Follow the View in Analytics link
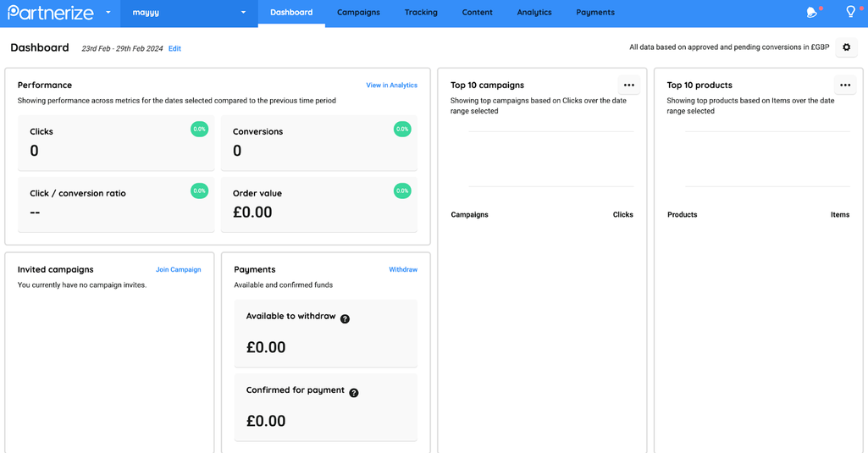 click(x=391, y=86)
